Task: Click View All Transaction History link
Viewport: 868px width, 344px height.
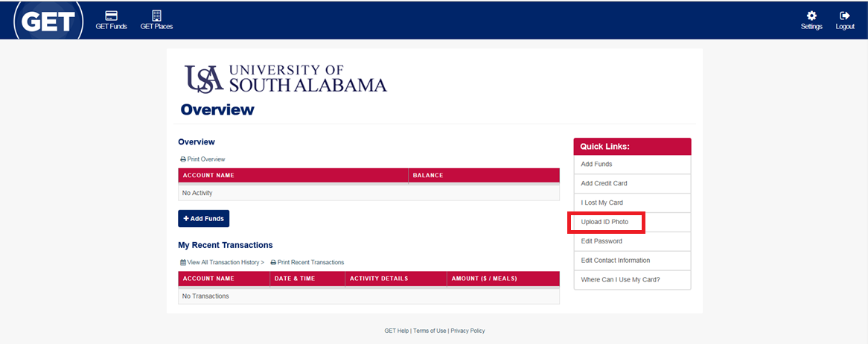Action: click(x=222, y=263)
